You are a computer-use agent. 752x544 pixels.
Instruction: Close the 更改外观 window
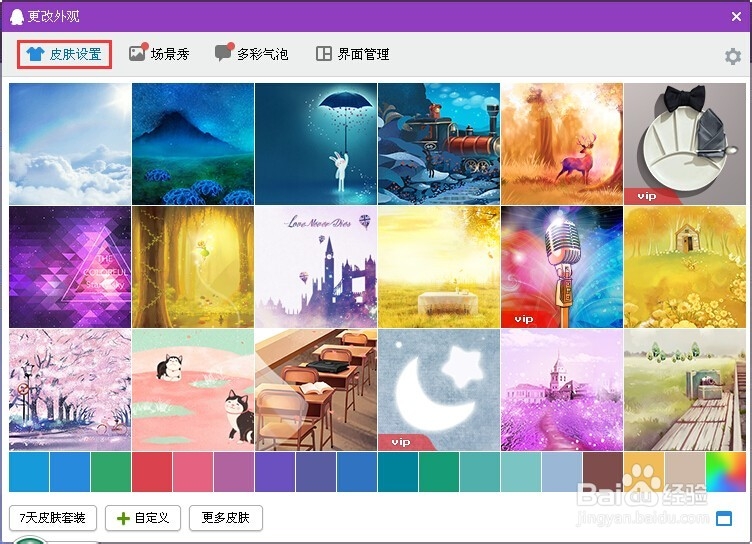click(x=736, y=17)
